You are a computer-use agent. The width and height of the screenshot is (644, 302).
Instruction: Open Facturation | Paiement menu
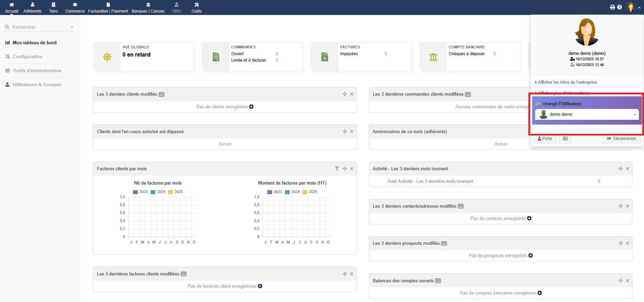(108, 7)
